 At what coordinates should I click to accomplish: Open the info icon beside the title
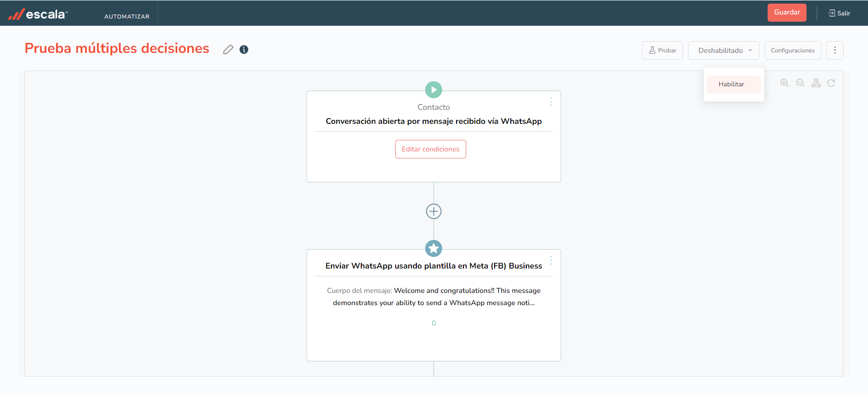pos(244,49)
